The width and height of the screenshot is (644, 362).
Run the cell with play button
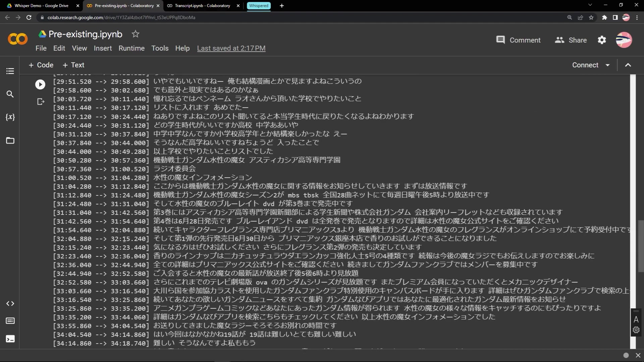(40, 84)
